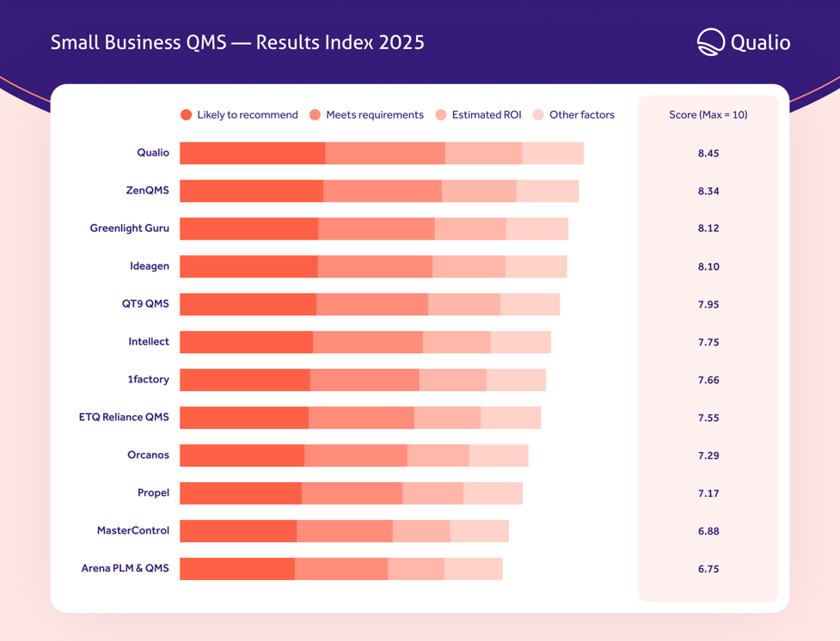This screenshot has height=641, width=840.
Task: Click Qualio's 'Other factors' bar segment
Action: (553, 153)
